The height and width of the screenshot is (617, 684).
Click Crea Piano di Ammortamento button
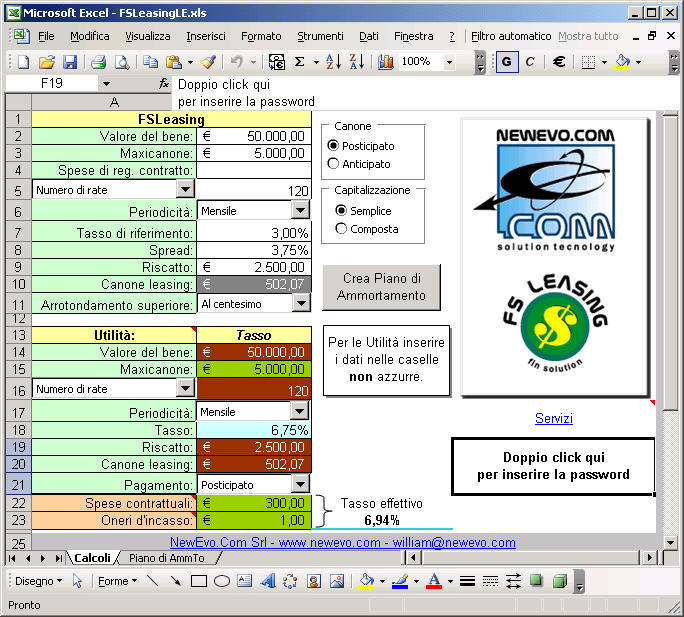tap(382, 287)
